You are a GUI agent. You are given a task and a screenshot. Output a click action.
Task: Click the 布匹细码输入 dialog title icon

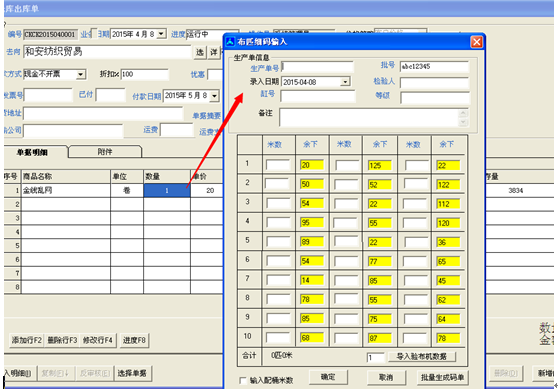(x=230, y=42)
